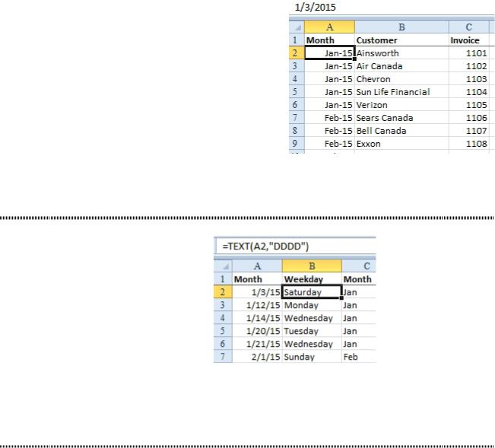Select cell containing Ainsworth
This screenshot has width=495, height=448.
401,53
